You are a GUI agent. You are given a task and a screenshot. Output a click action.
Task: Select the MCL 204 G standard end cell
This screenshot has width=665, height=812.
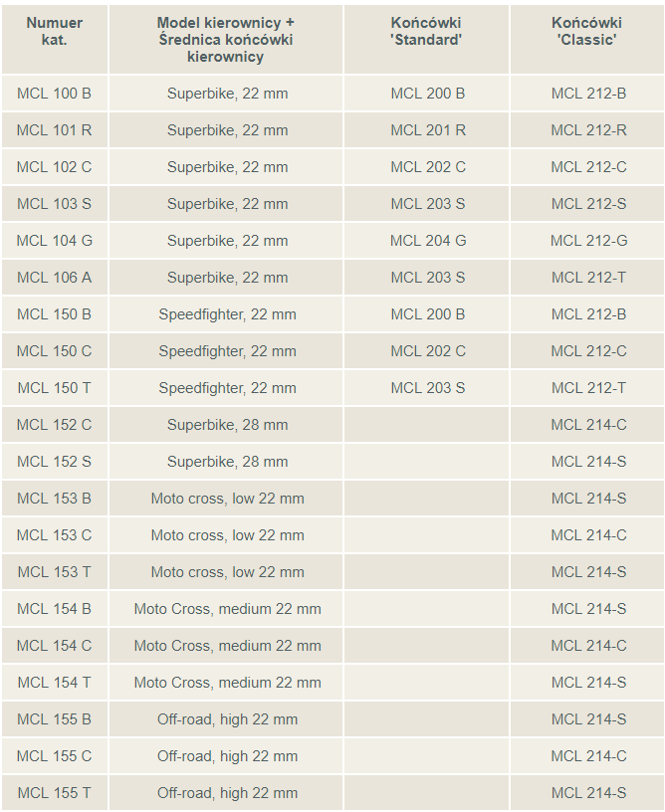(x=427, y=241)
